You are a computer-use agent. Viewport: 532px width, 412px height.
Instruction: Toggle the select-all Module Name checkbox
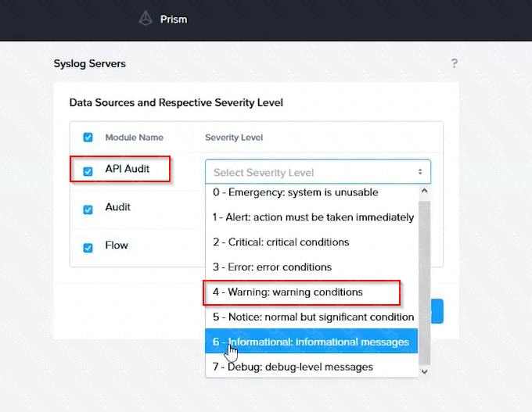click(x=88, y=138)
